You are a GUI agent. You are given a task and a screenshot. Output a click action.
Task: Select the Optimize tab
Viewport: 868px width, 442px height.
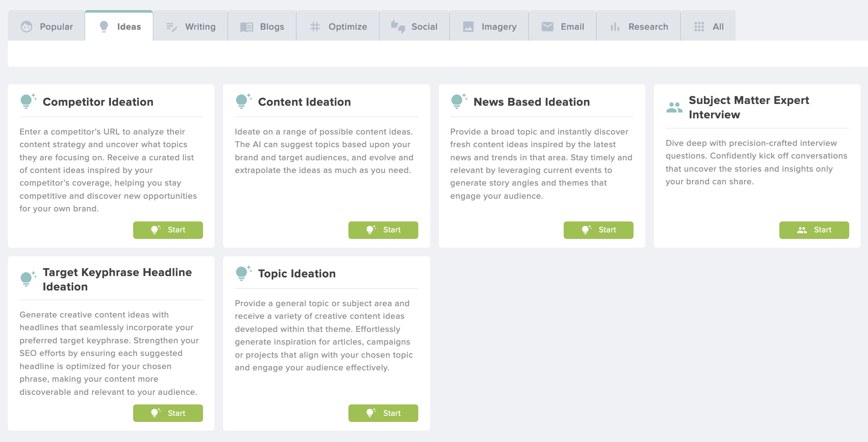[x=338, y=27]
